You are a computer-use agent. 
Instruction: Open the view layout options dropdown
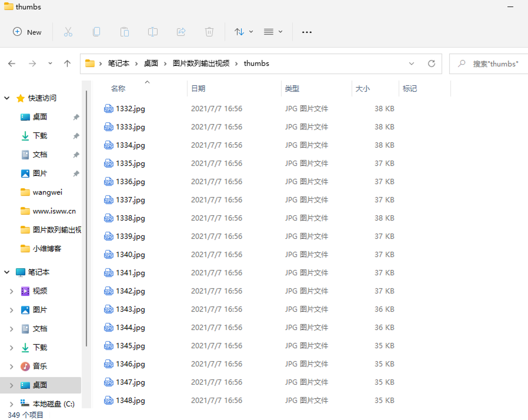(273, 32)
